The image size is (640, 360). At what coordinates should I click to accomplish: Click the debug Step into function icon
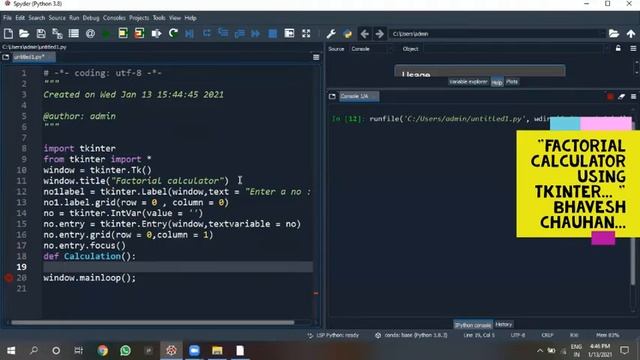[223, 33]
